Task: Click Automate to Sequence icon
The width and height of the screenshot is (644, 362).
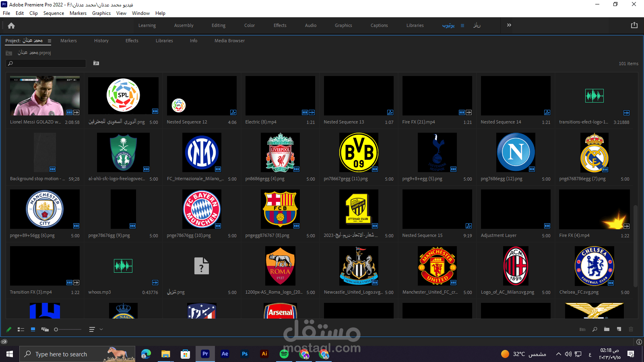Action: click(x=582, y=329)
